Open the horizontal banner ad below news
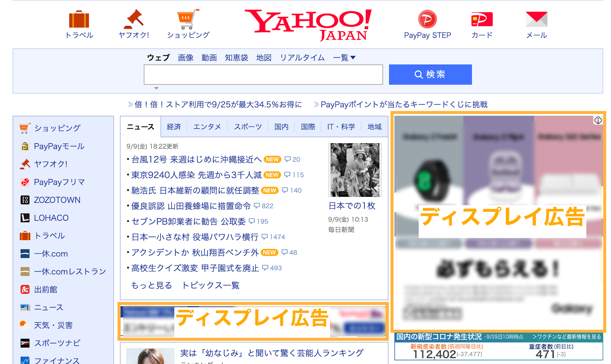Image resolution: width=611 pixels, height=364 pixels. [x=253, y=322]
